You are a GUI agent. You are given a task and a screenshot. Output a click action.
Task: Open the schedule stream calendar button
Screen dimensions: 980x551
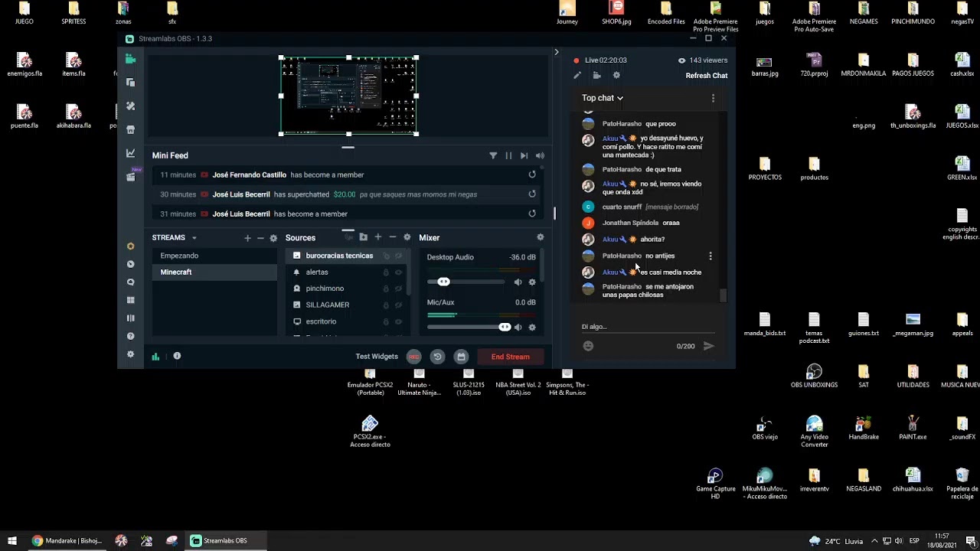[461, 357]
